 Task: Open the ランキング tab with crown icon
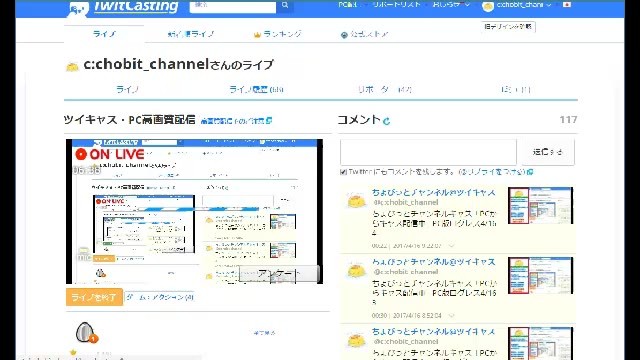point(278,34)
